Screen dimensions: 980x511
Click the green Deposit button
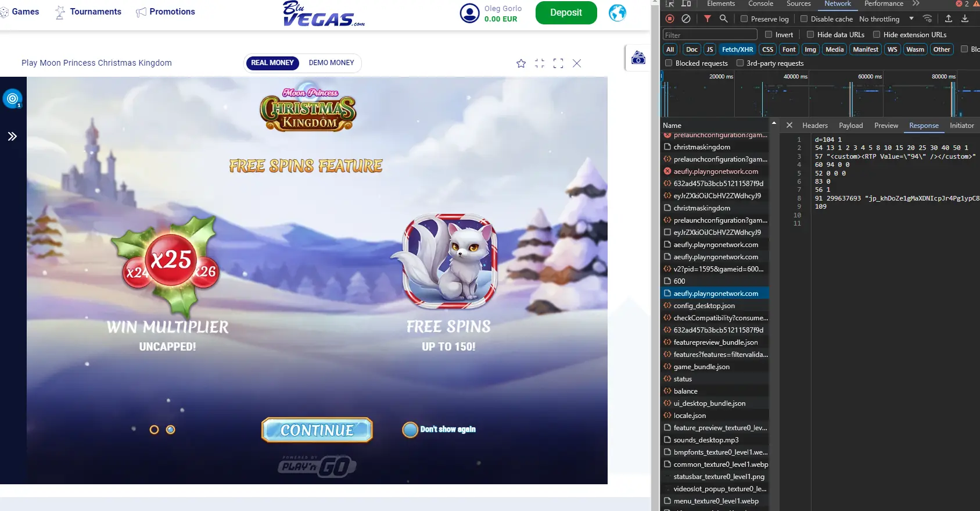point(566,13)
